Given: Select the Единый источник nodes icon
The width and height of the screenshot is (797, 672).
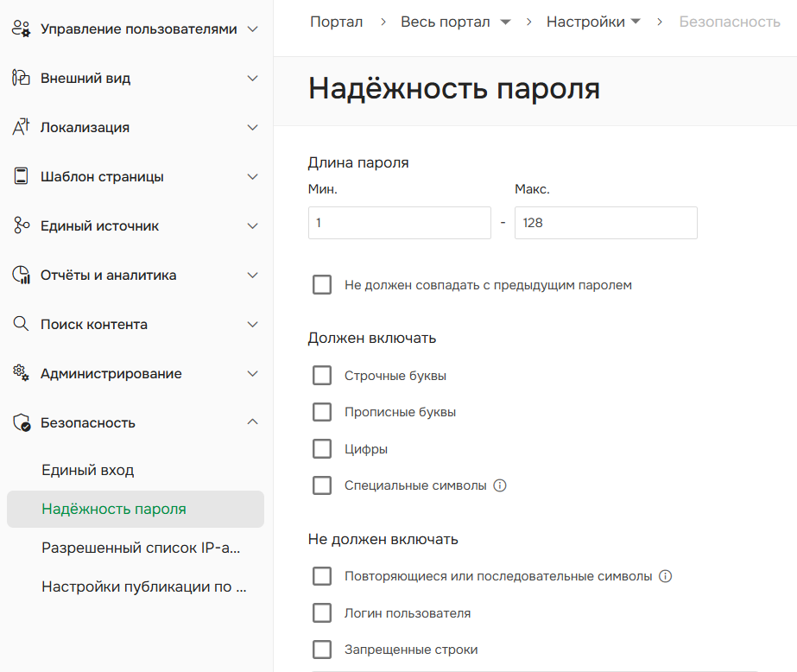Looking at the screenshot, I should (x=21, y=225).
